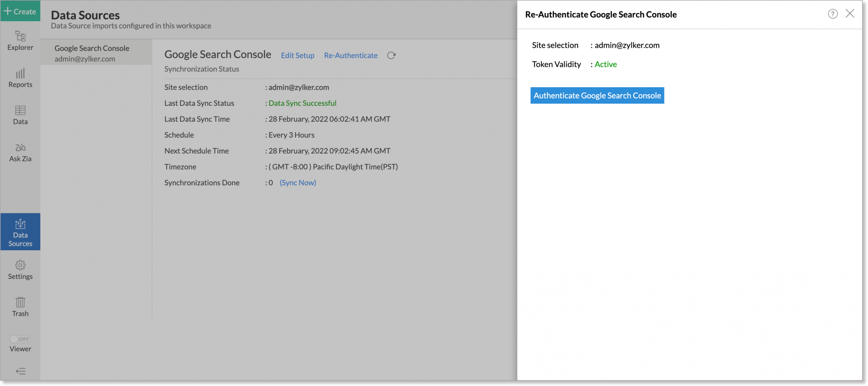Click the Data Sources page heading
Viewport: 868px width, 386px height.
pos(85,15)
